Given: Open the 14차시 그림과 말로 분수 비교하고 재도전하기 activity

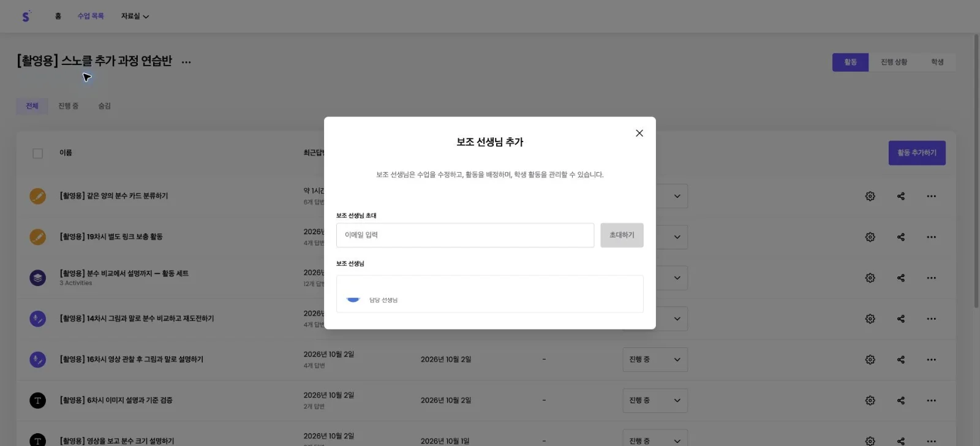Looking at the screenshot, I should tap(137, 319).
